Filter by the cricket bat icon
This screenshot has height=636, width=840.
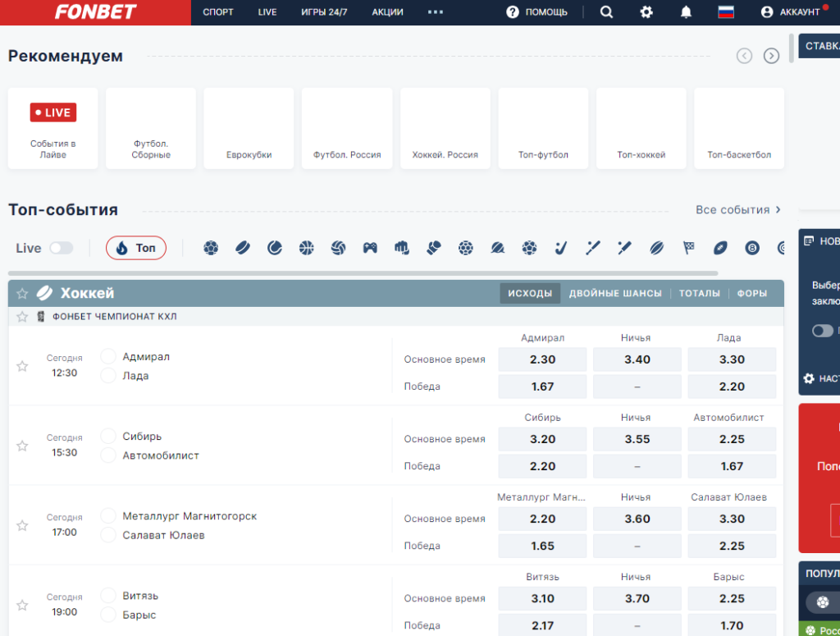pos(624,248)
